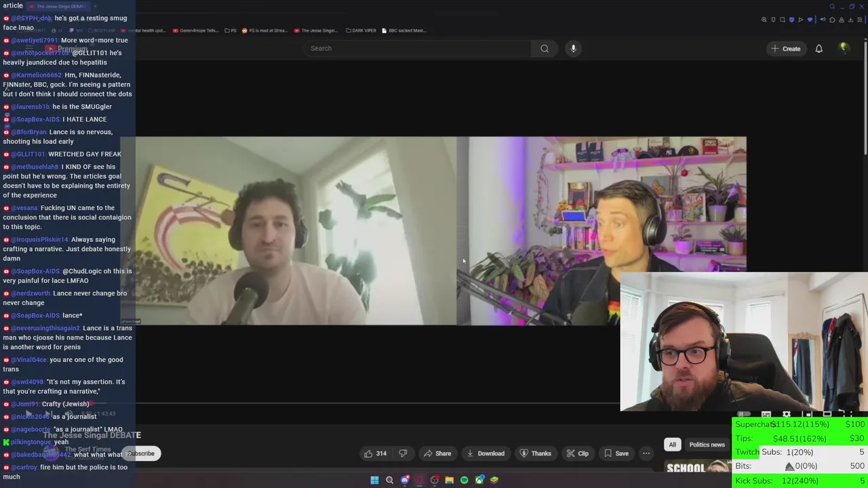The image size is (868, 488).
Task: Open the YouTube account avatar menu
Action: coord(844,48)
